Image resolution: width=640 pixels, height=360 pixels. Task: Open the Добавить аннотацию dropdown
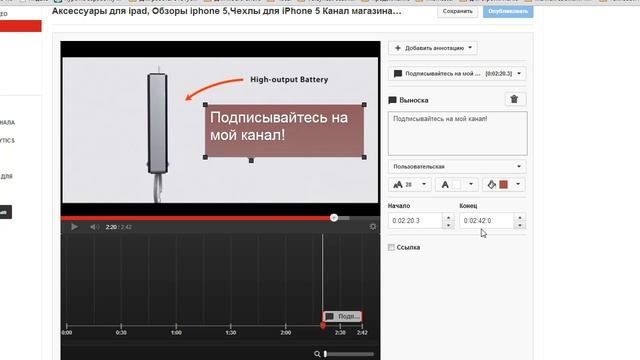pyautogui.click(x=433, y=48)
